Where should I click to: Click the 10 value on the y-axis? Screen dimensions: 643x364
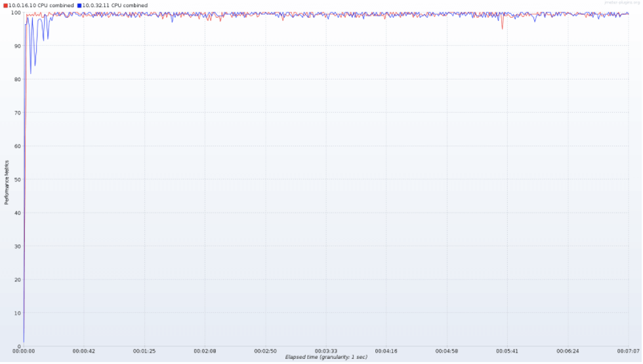(x=17, y=313)
